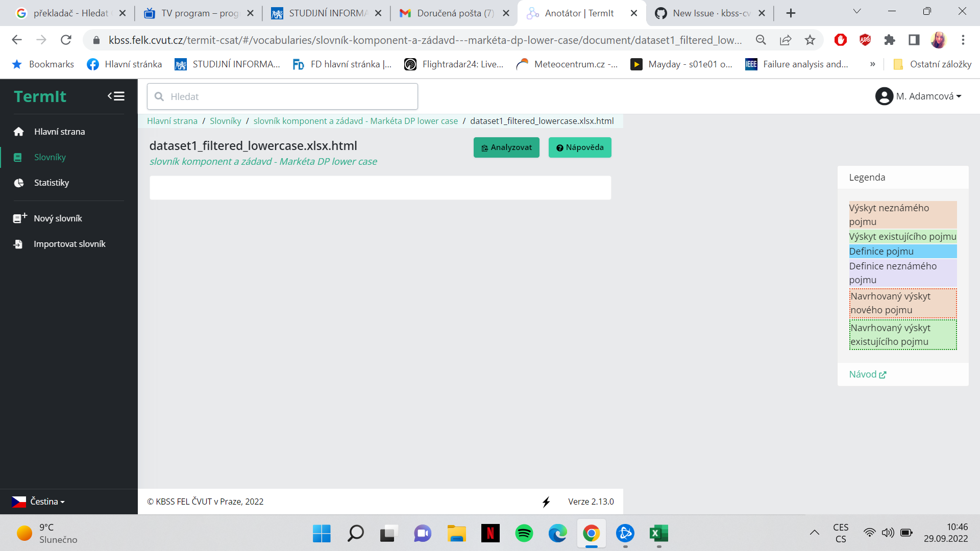Expand hidden bookmarks with double chevron
This screenshot has height=551, width=980.
pos(872,64)
